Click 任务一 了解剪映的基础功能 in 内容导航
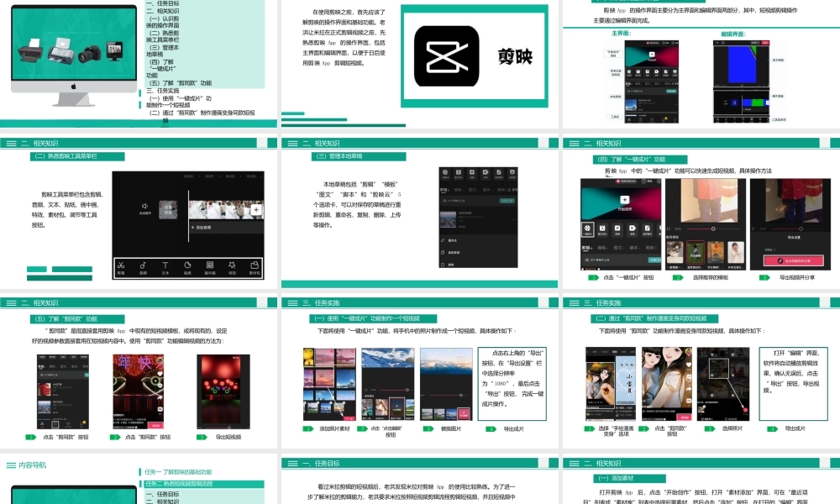 pos(178,472)
